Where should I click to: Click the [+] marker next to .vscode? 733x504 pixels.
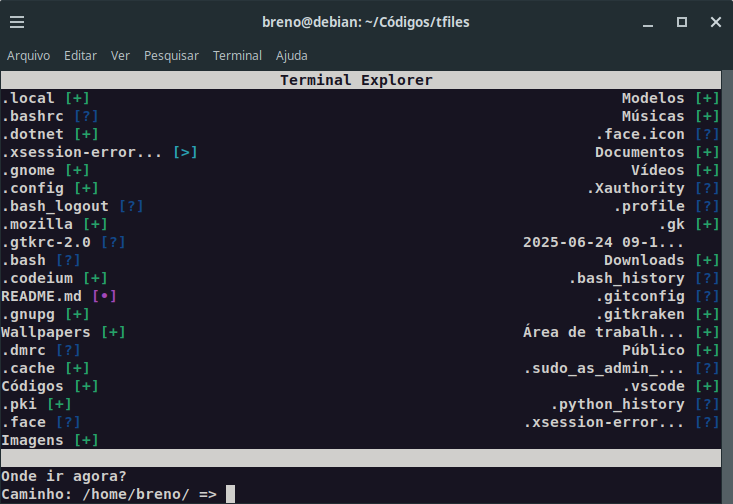pos(707,386)
